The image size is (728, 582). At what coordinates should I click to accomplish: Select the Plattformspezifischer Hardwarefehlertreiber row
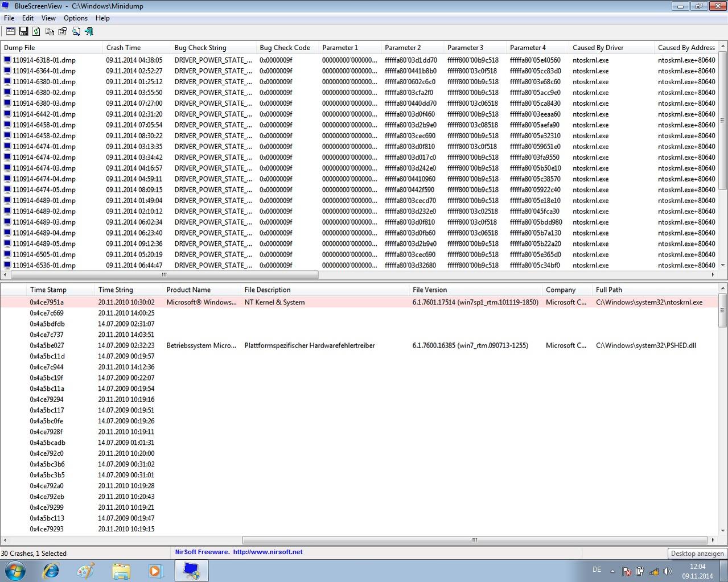pyautogui.click(x=359, y=345)
